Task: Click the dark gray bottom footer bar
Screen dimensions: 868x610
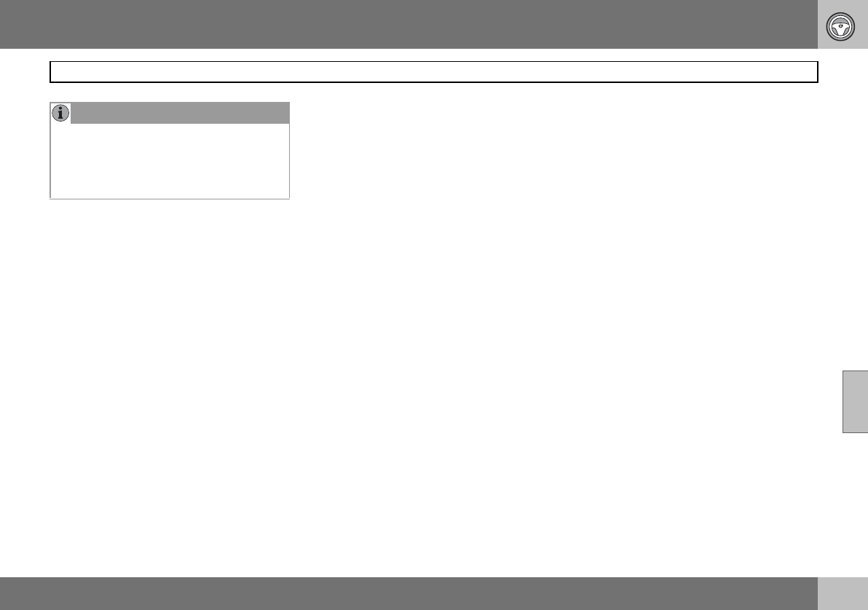Action: point(409,593)
